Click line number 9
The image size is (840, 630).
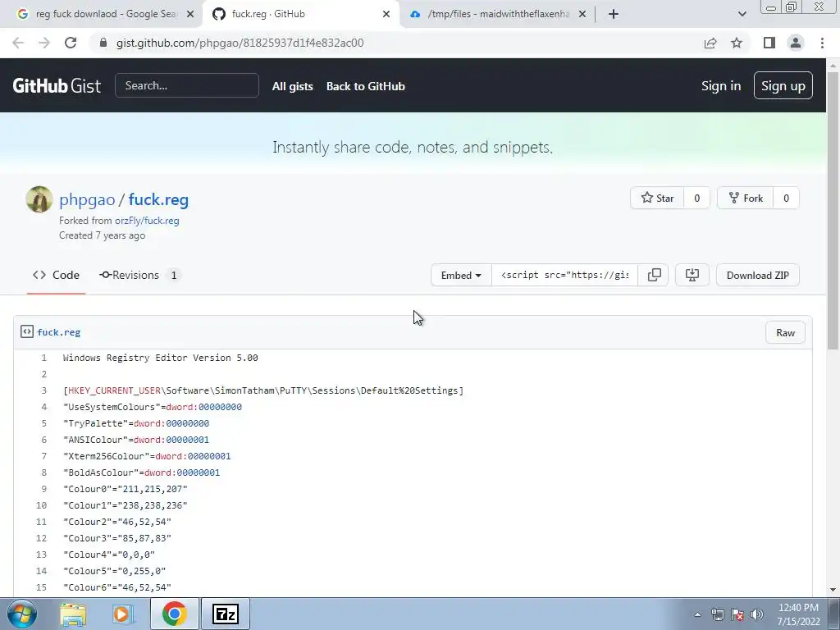(x=44, y=489)
